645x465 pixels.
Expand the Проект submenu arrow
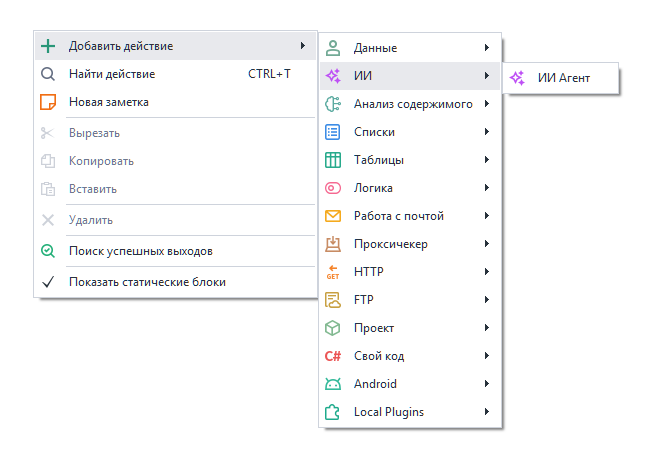tap(487, 328)
